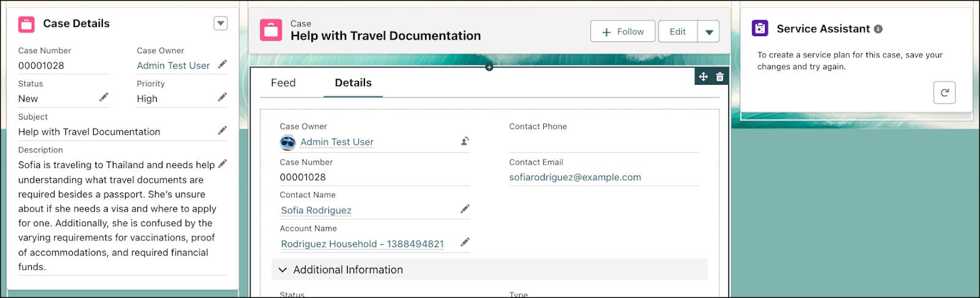
Task: Open Service Assistant info tooltip icon
Action: coord(878,29)
